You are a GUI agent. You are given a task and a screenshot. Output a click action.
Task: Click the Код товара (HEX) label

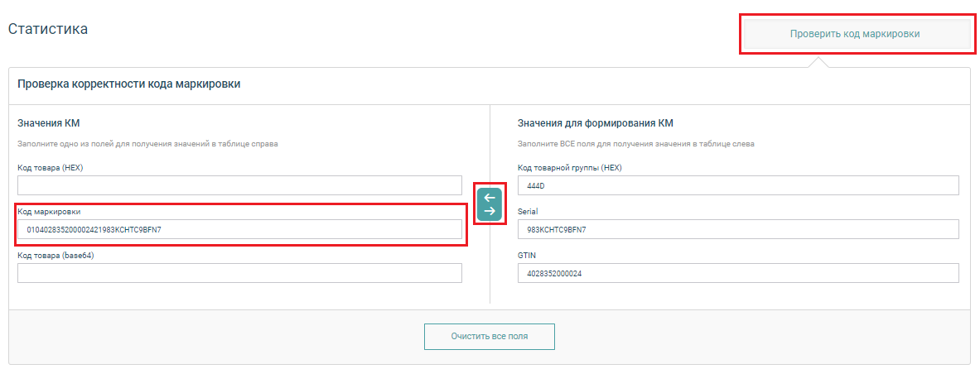coord(51,168)
